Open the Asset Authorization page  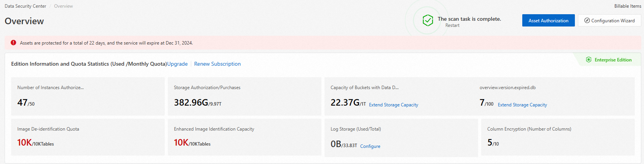548,20
